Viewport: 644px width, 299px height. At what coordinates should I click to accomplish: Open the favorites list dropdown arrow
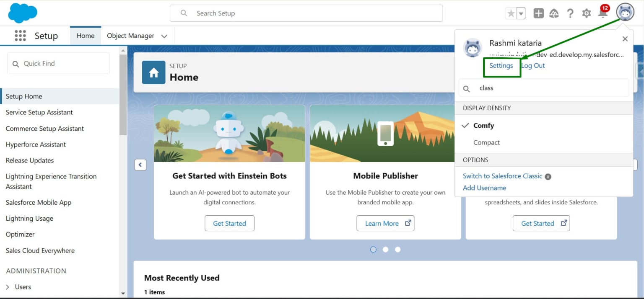pyautogui.click(x=521, y=13)
